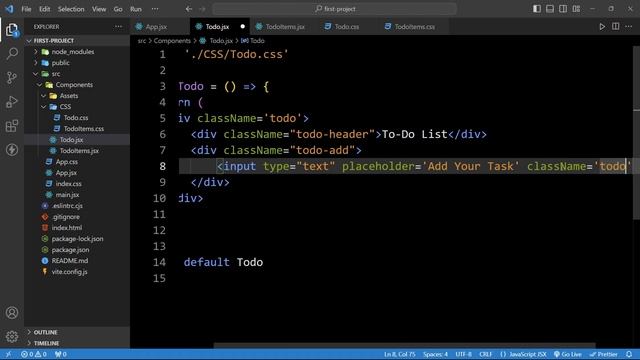The height and width of the screenshot is (360, 640).
Task: Show errors and warnings in status bar
Action: (x=34, y=354)
